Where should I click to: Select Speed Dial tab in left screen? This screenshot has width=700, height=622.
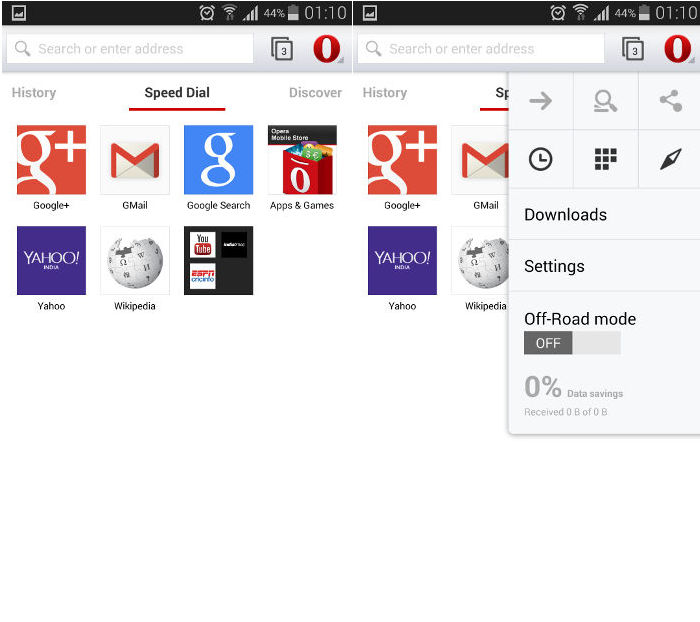pos(177,93)
